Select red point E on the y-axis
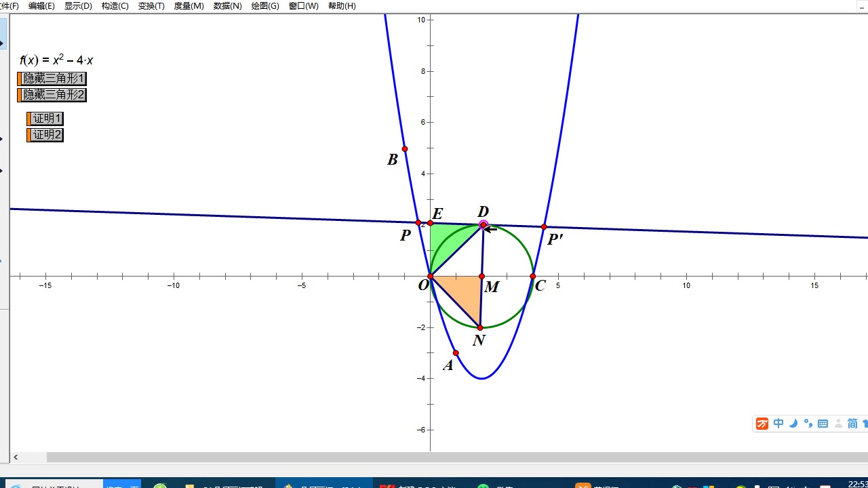Screen dimensions: 868x488 tap(430, 223)
